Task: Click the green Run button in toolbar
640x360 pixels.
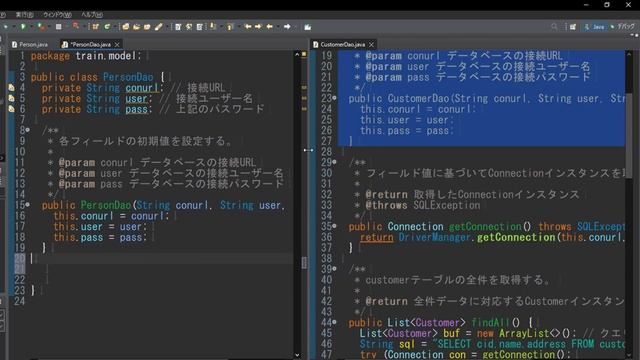Action: click(23, 27)
